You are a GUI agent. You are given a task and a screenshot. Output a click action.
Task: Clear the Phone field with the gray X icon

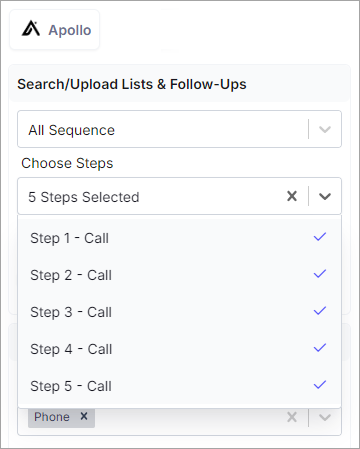point(292,417)
